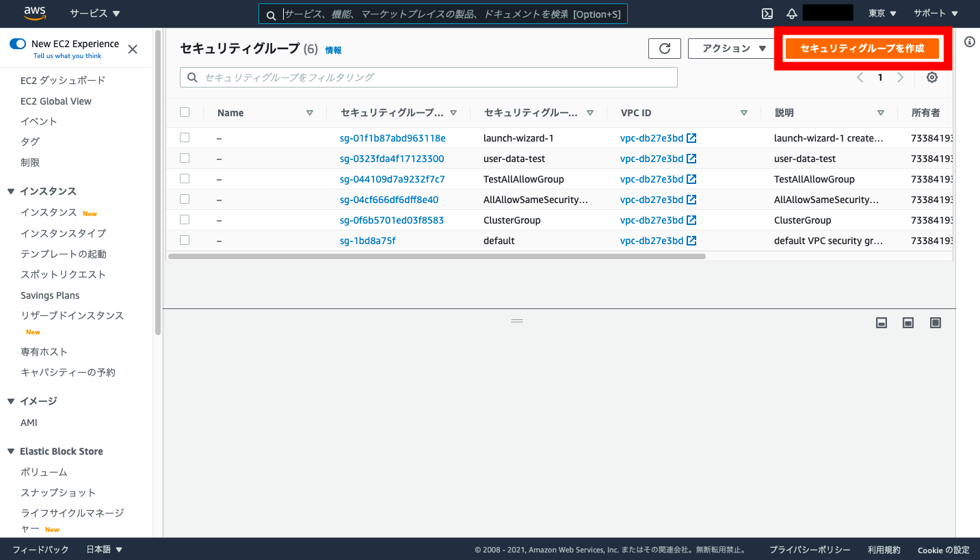Open external link icon for default VPC
Screen dimensions: 980x560
(691, 241)
